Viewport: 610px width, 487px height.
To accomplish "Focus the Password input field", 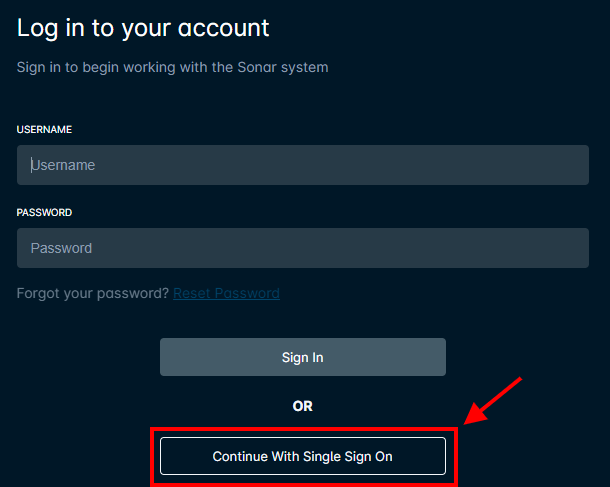I will pos(303,248).
